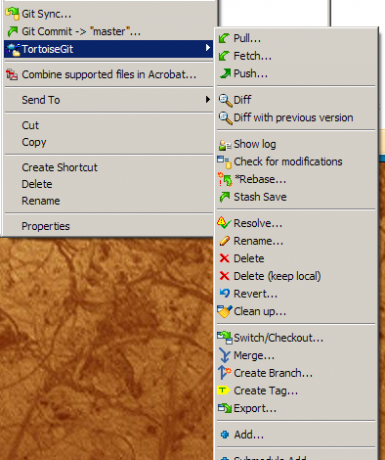Click Combine supported files in Acrobat
This screenshot has height=460, width=385.
click(x=109, y=74)
